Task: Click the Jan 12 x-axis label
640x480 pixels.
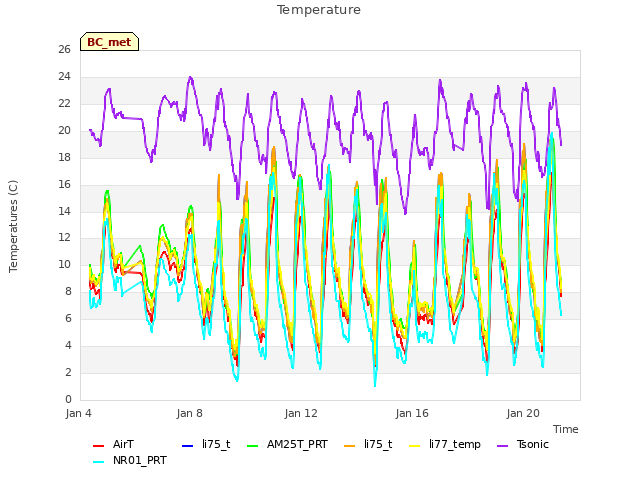Action: [301, 413]
